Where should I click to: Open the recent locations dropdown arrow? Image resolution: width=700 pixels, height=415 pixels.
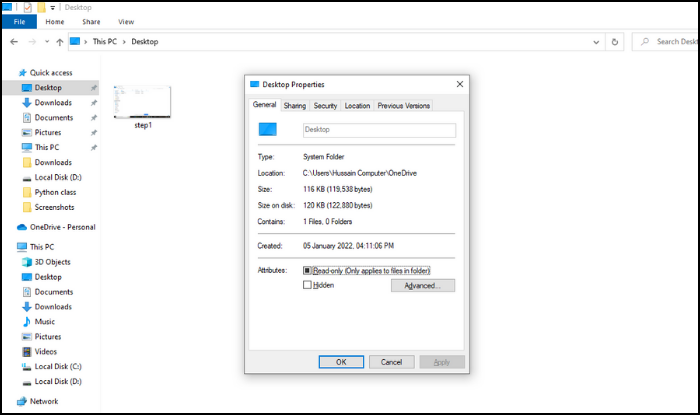tap(47, 42)
